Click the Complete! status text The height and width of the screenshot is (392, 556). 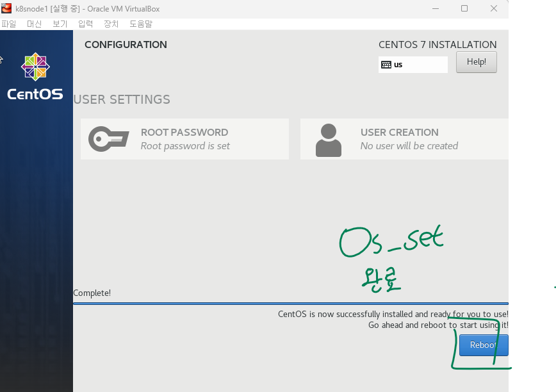pyautogui.click(x=92, y=293)
